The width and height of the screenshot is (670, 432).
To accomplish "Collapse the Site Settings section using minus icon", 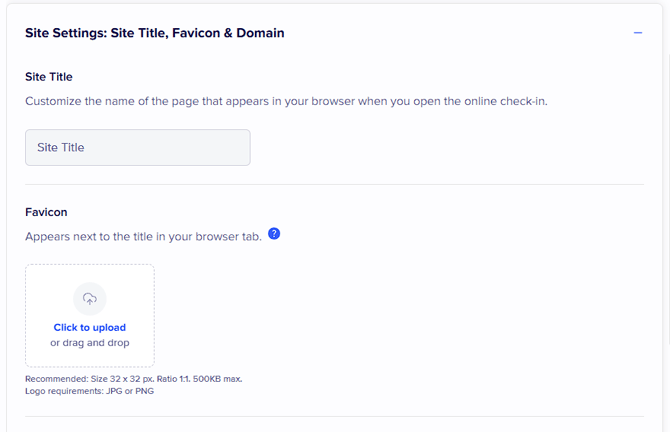I will pos(637,33).
